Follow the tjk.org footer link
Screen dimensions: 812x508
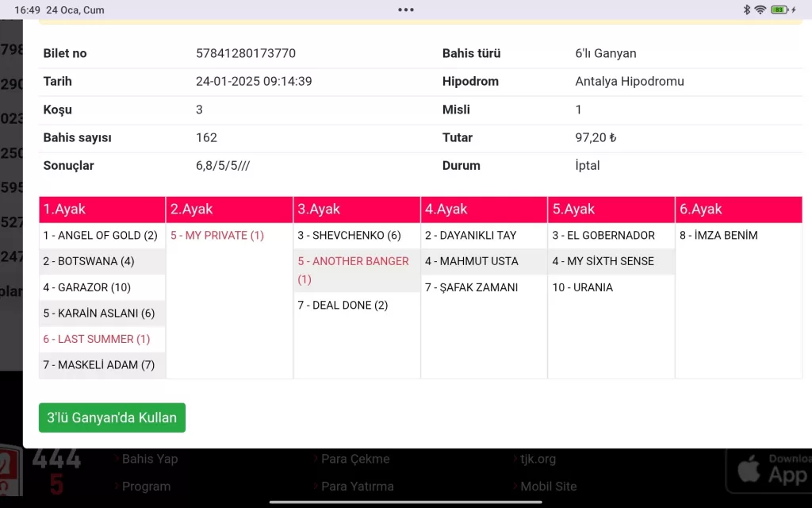click(538, 459)
